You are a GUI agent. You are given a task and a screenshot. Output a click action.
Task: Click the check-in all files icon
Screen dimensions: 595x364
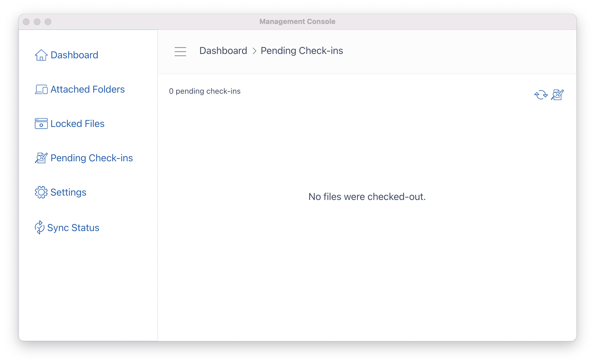pos(557,95)
